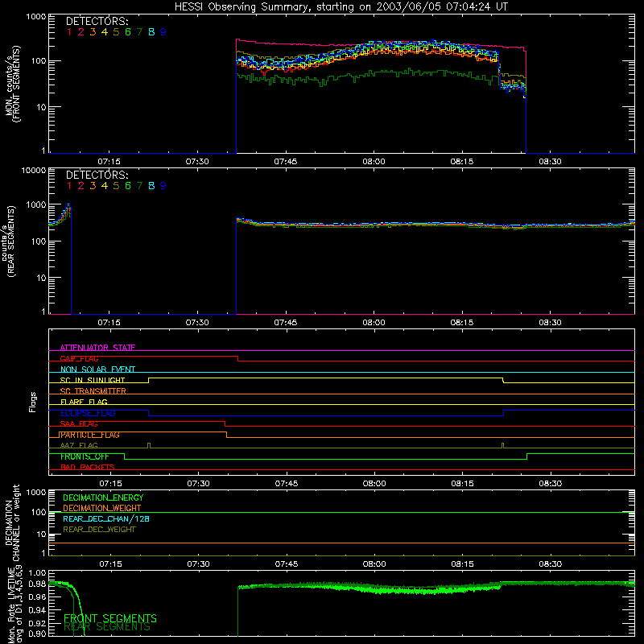Click 08:00 tick under rear segments plot
The image size is (644, 644).
pyautogui.click(x=374, y=323)
